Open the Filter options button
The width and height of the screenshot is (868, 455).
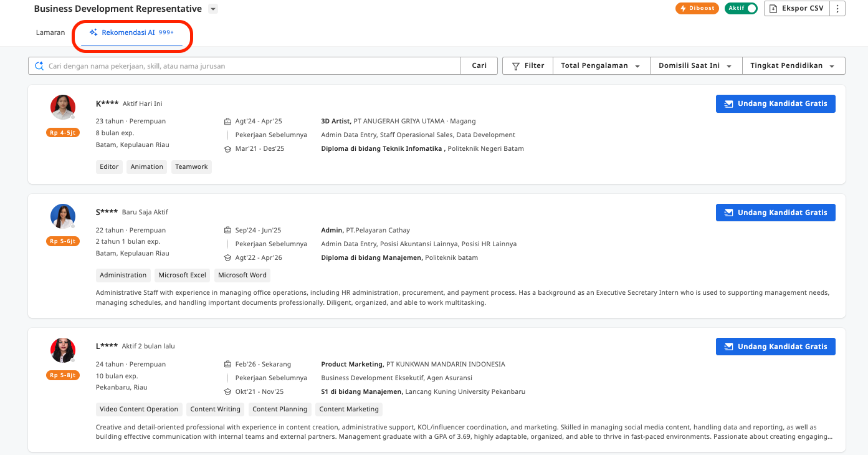[x=528, y=66]
